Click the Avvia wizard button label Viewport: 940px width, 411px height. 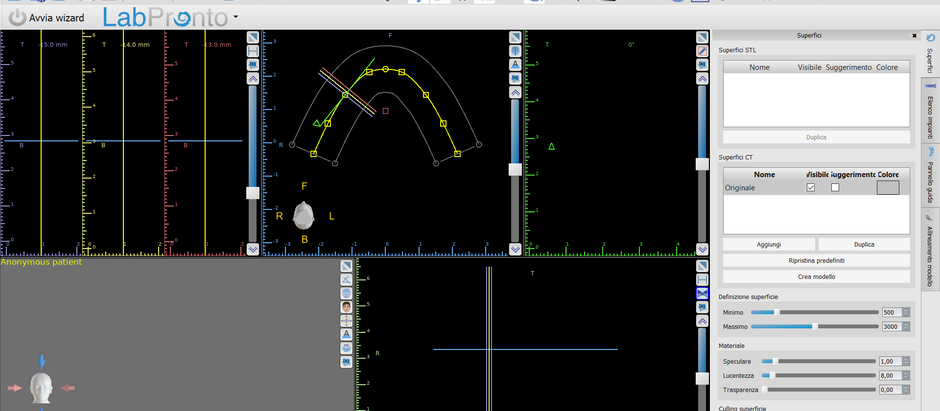pos(56,18)
